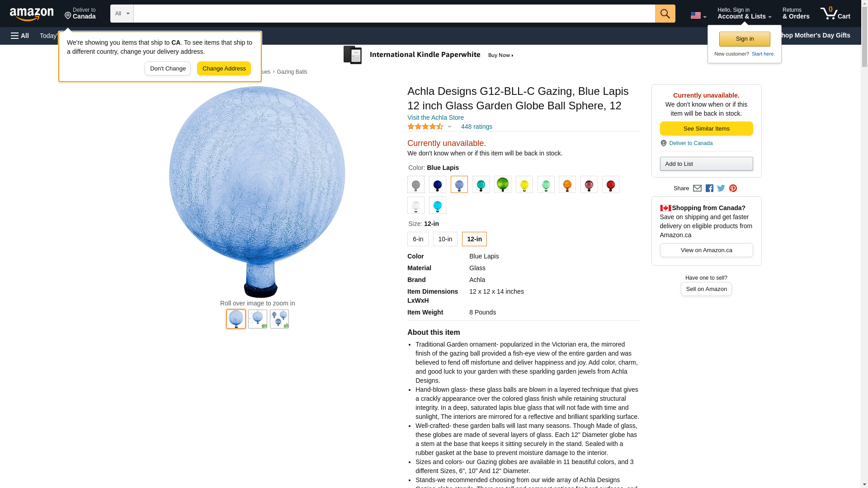Share the product on Pinterest
Screen dimensions: 868x488
point(733,188)
